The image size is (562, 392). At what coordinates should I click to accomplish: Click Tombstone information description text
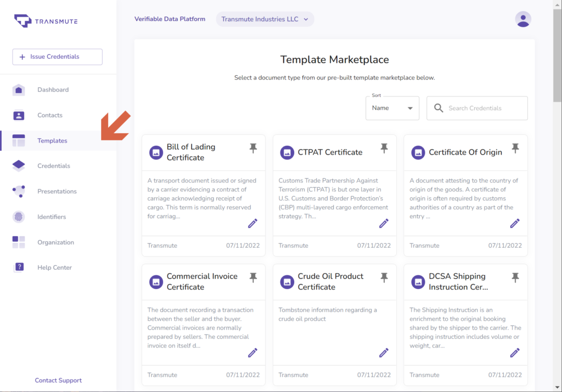point(328,314)
